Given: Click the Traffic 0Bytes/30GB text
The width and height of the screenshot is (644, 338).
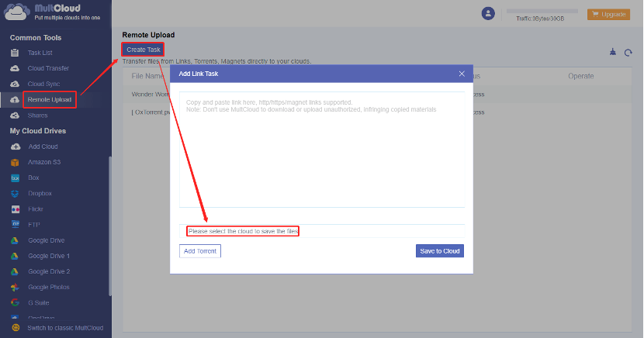Looking at the screenshot, I should (540, 19).
